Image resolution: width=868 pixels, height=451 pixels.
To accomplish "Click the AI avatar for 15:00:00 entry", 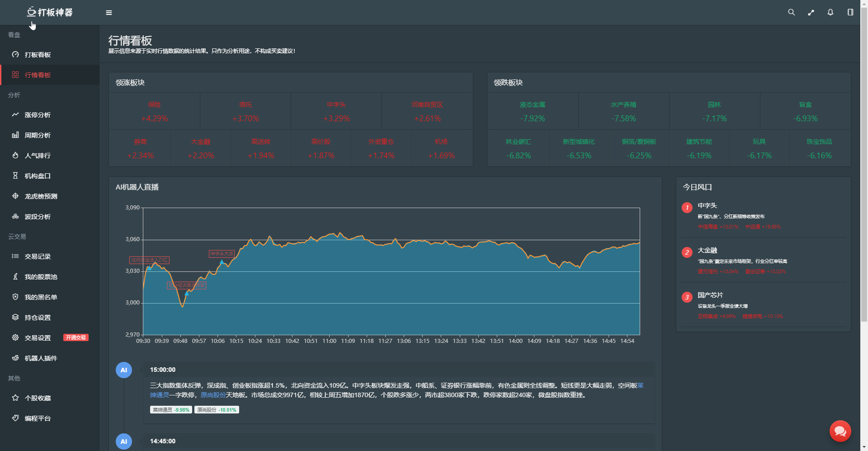I will tap(124, 370).
